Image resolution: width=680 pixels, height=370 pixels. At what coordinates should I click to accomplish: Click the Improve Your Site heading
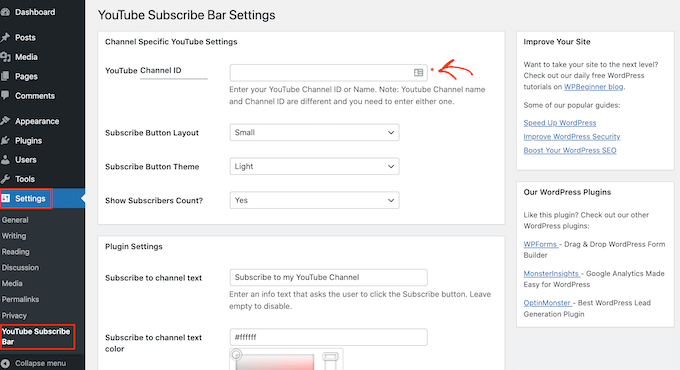(x=557, y=42)
